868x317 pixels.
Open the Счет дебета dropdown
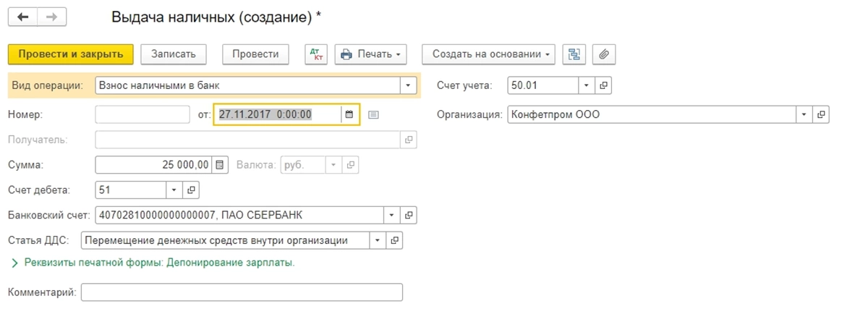pos(174,190)
